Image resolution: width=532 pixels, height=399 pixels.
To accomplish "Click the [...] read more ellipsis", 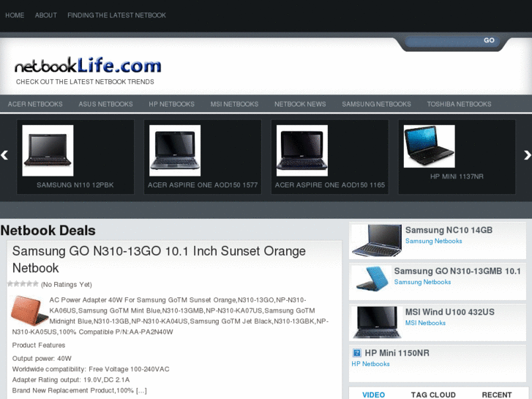I will pyautogui.click(x=141, y=390).
